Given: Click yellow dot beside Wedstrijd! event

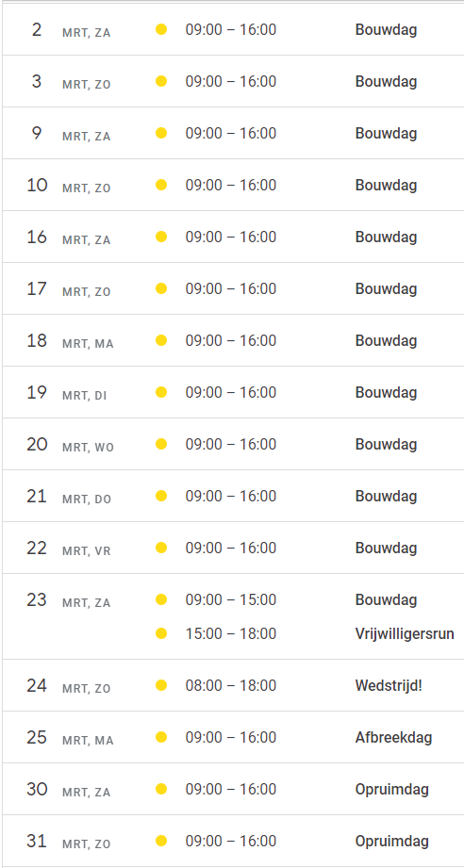Looking at the screenshot, I should tap(161, 685).
